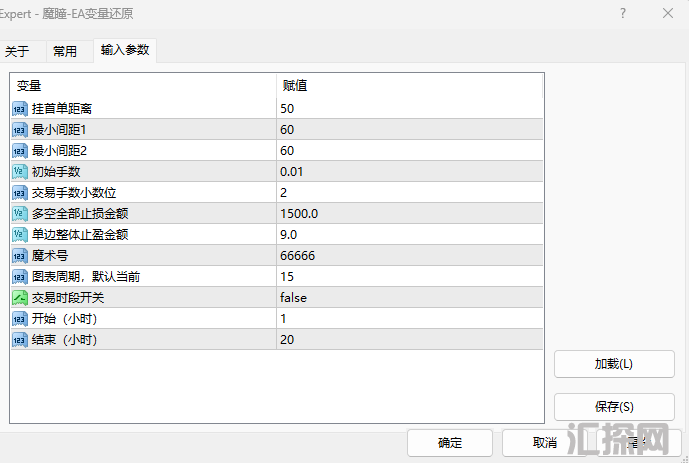The height and width of the screenshot is (463, 689).
Task: Click the integer icon beside 交易手数小数位
Action: point(20,192)
